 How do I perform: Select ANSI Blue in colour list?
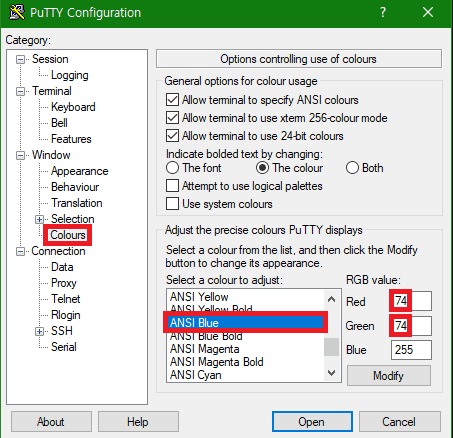245,323
